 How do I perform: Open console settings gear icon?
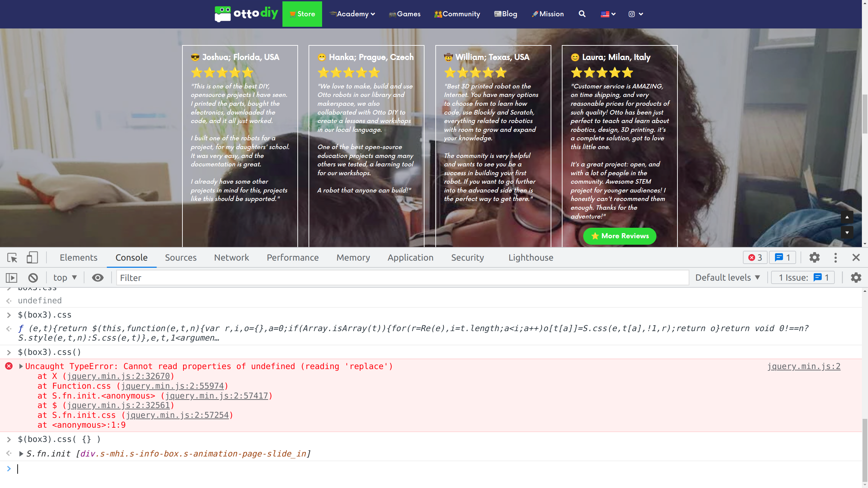(856, 278)
